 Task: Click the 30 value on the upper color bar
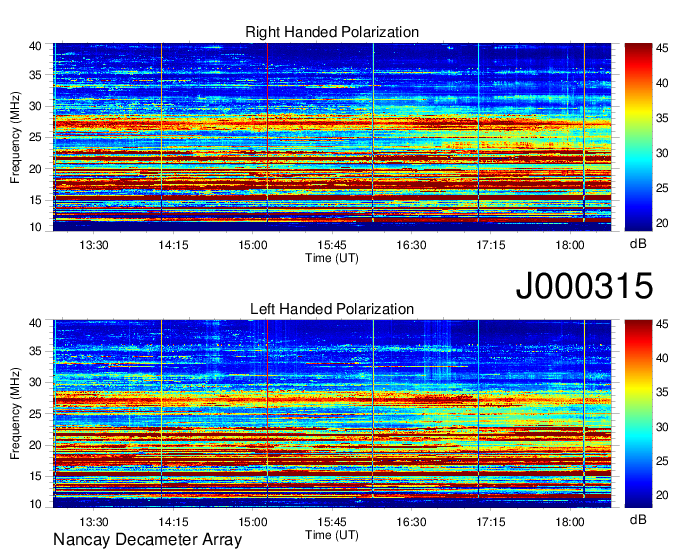click(662, 153)
